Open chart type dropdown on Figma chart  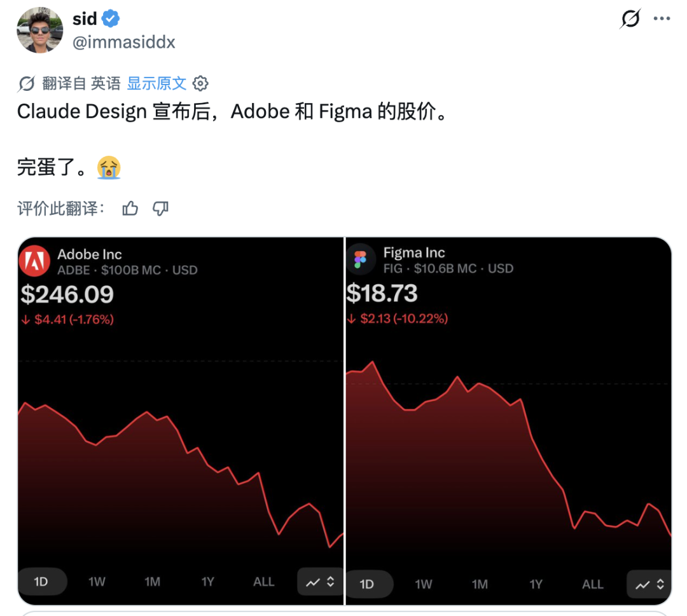[649, 584]
